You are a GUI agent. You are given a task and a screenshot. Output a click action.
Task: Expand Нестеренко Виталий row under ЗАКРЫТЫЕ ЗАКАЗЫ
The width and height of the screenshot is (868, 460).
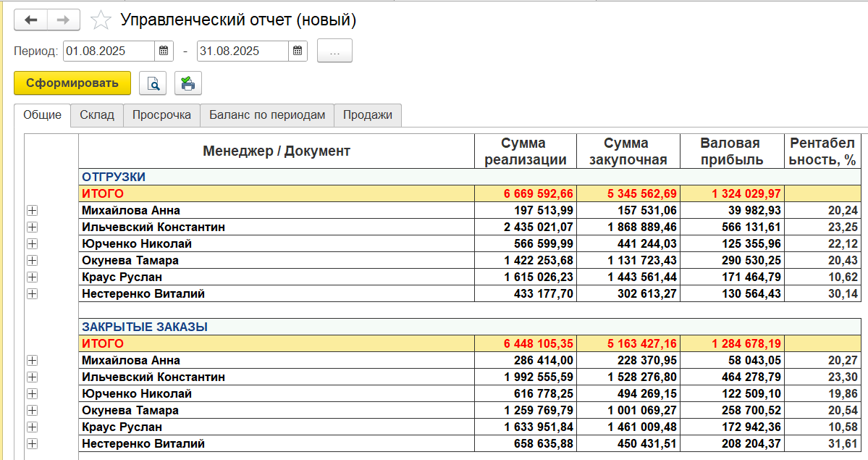pos(32,443)
